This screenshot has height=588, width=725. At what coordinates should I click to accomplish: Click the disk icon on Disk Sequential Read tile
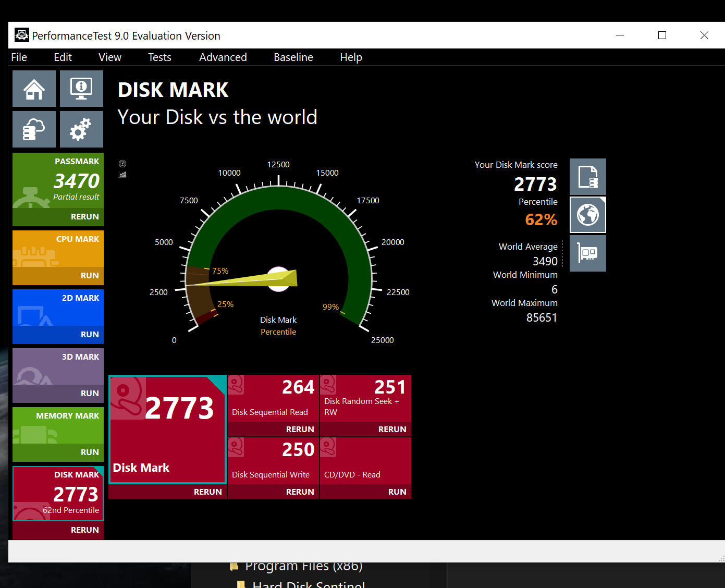click(236, 385)
